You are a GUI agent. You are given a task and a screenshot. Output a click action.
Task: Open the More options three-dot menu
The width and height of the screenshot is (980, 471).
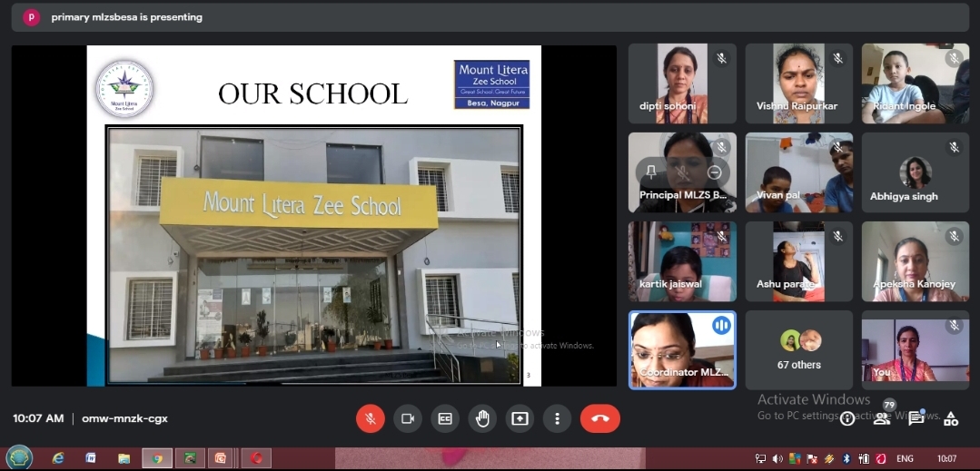pyautogui.click(x=558, y=418)
